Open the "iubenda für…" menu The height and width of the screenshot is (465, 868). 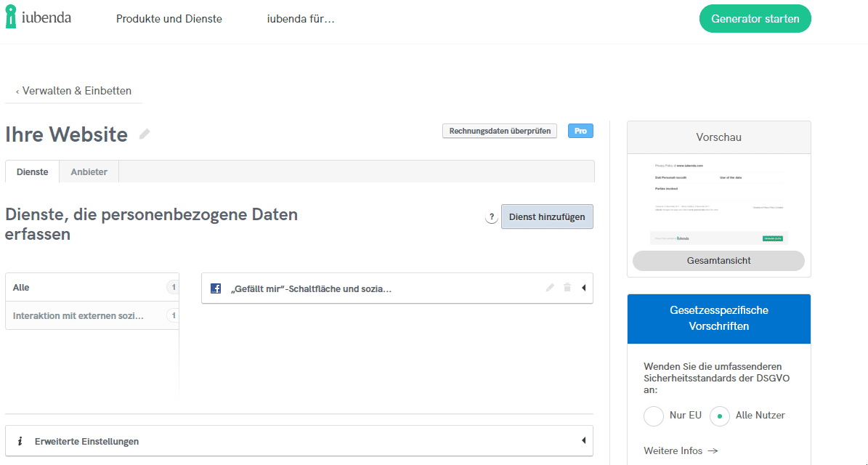(301, 19)
